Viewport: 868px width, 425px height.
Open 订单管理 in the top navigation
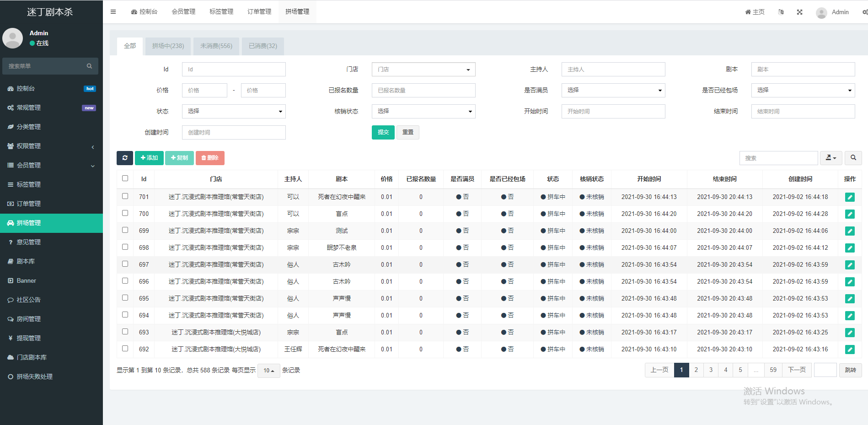pos(259,12)
